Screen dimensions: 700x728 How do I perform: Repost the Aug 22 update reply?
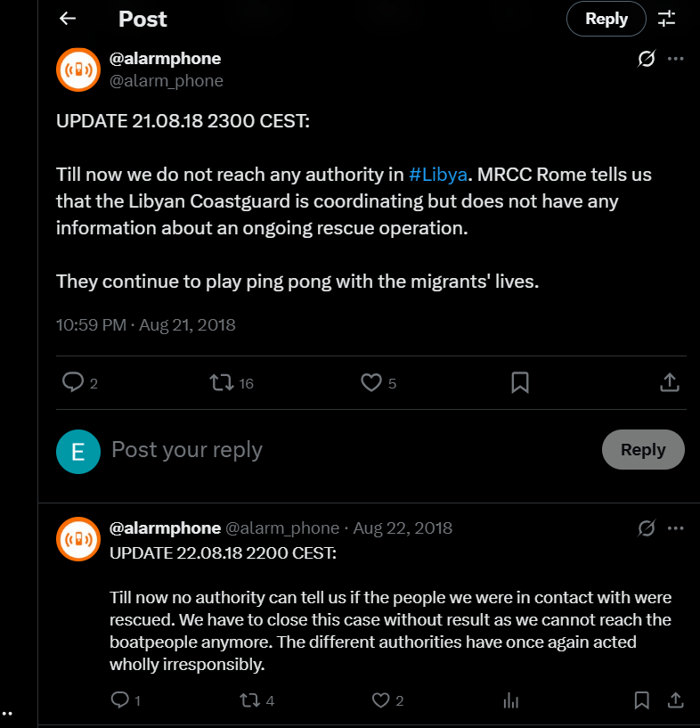251,700
